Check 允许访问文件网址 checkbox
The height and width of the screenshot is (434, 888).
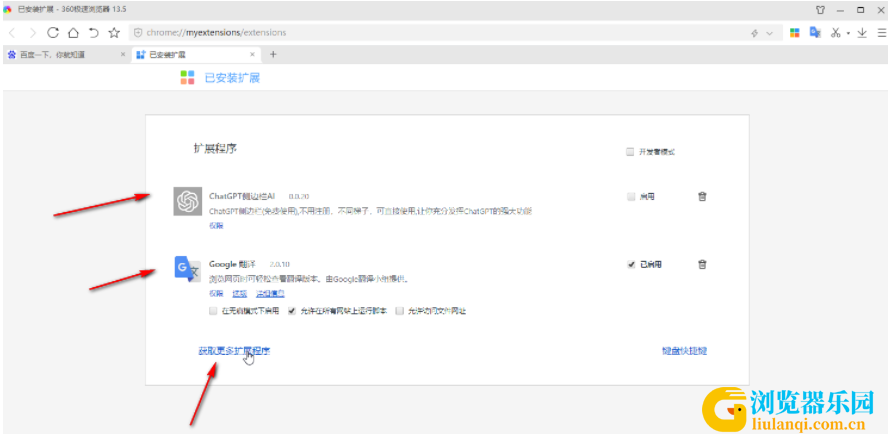click(x=400, y=310)
